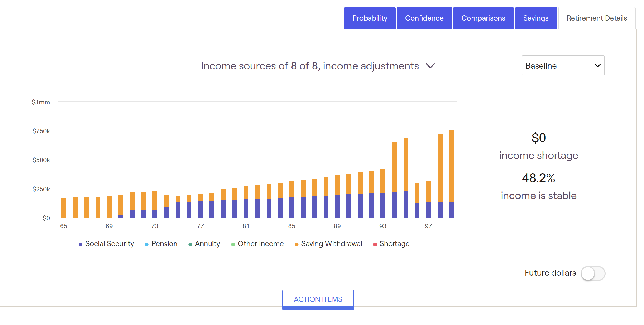
Task: Switch to the Probability tab
Action: coord(370,18)
